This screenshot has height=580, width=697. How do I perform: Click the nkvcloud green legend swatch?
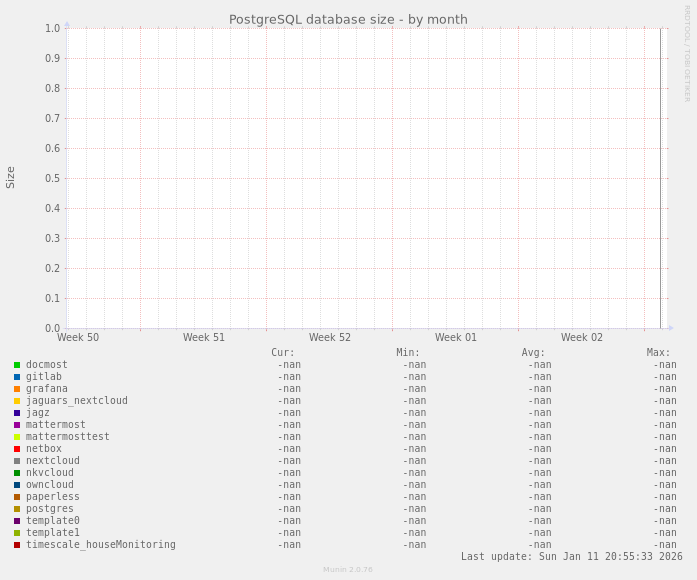tap(17, 473)
